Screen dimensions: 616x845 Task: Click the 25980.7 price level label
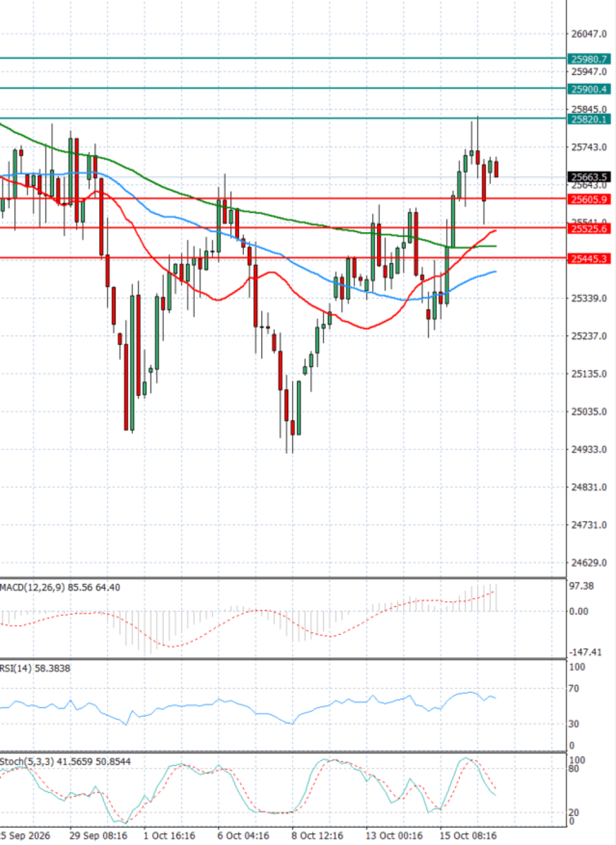(x=589, y=59)
